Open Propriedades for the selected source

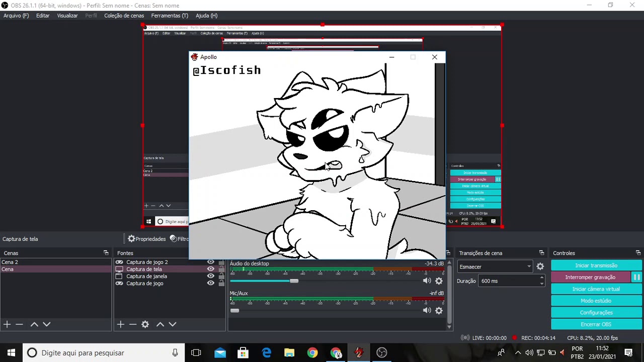coord(146,239)
